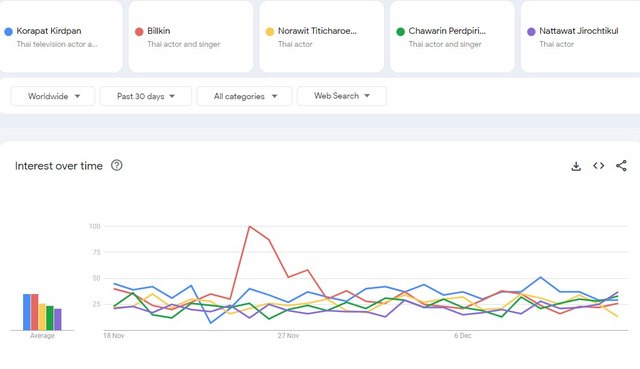Select the Korapat Kirdpan search term card
640x369 pixels.
[60, 37]
